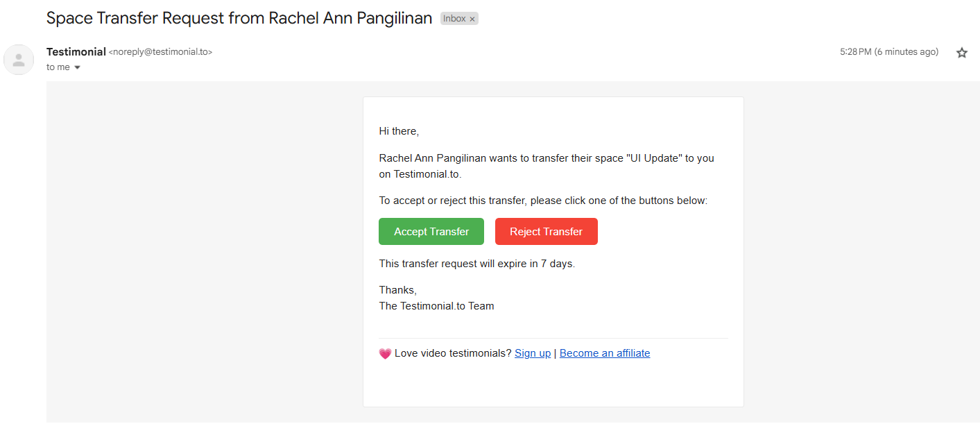Click the sender name Testimonial
980x424 pixels.
[76, 52]
